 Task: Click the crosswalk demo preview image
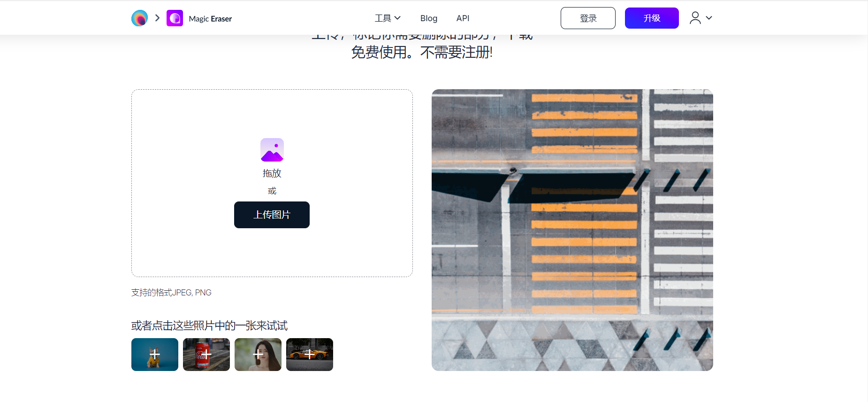tap(572, 230)
